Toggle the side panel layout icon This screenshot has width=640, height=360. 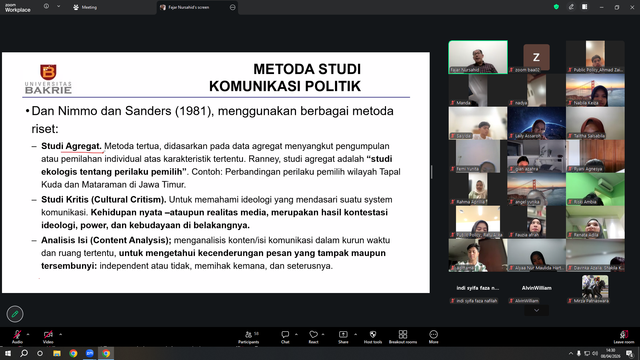pyautogui.click(x=585, y=7)
